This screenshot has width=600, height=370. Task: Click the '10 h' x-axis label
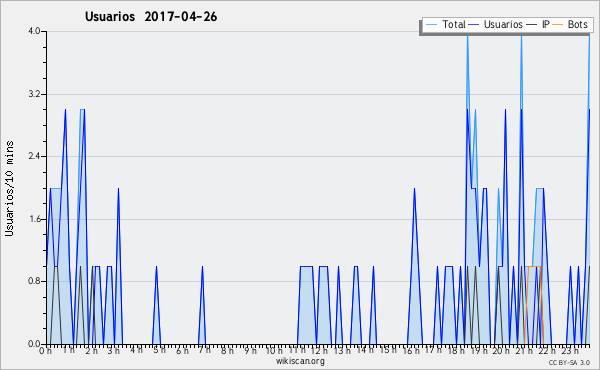tap(274, 350)
